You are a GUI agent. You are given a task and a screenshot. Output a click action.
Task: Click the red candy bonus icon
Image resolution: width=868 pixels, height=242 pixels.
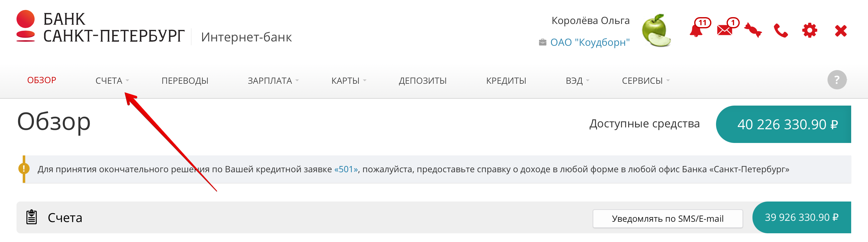coord(753,30)
